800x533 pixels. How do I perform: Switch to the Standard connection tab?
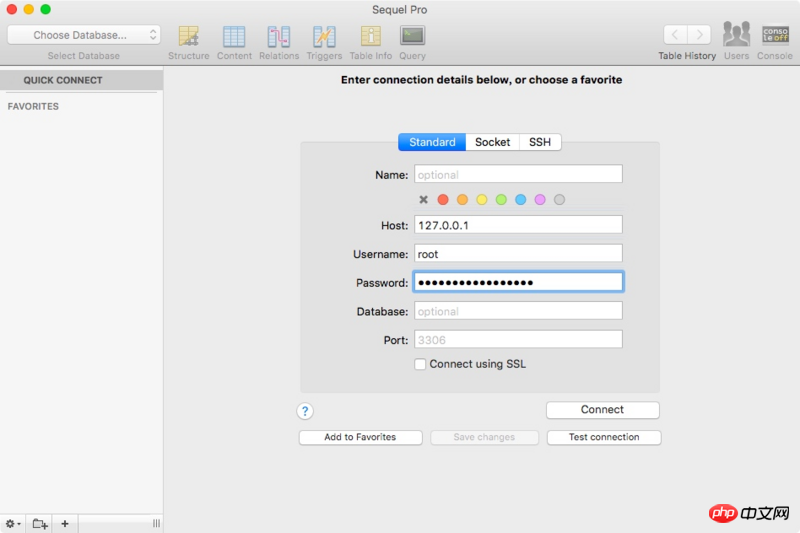coord(432,142)
